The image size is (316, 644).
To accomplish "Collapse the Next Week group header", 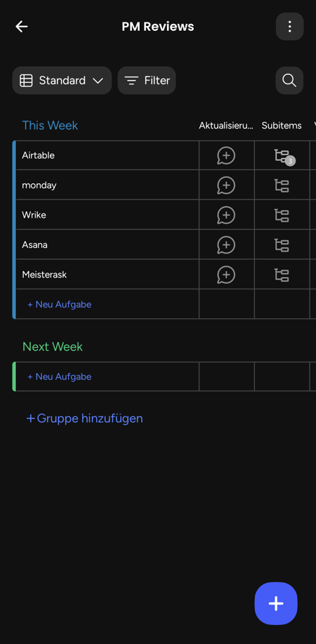I will pyautogui.click(x=52, y=347).
